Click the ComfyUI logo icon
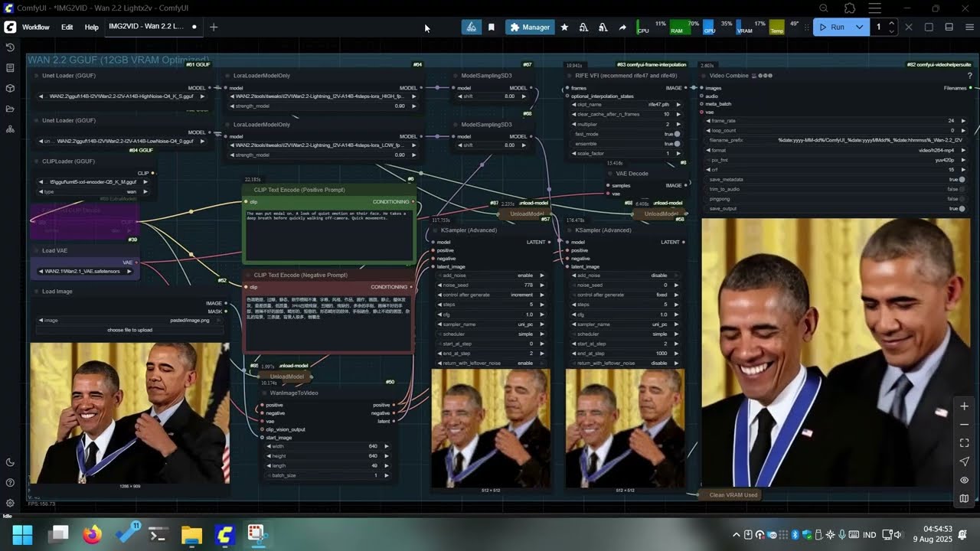The height and width of the screenshot is (551, 980). (x=10, y=27)
